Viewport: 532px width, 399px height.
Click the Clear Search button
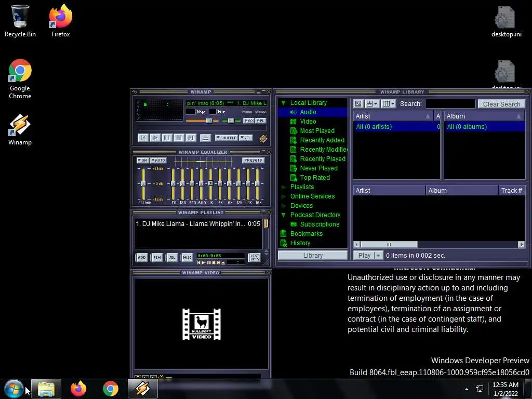(x=501, y=104)
